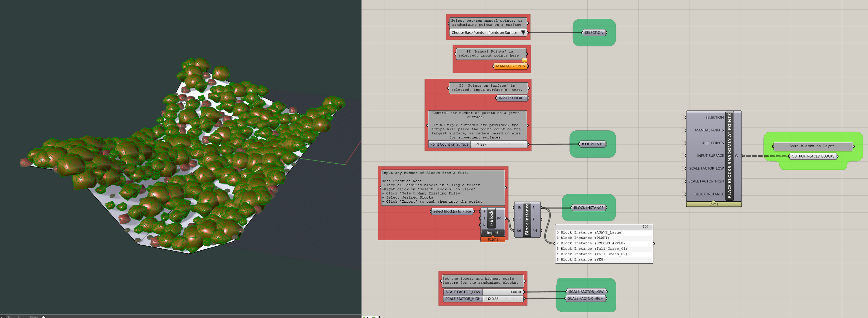Click the SCALE FACTOR_HIGH slider handle
Screen dimensions: 868x318
pos(489,299)
